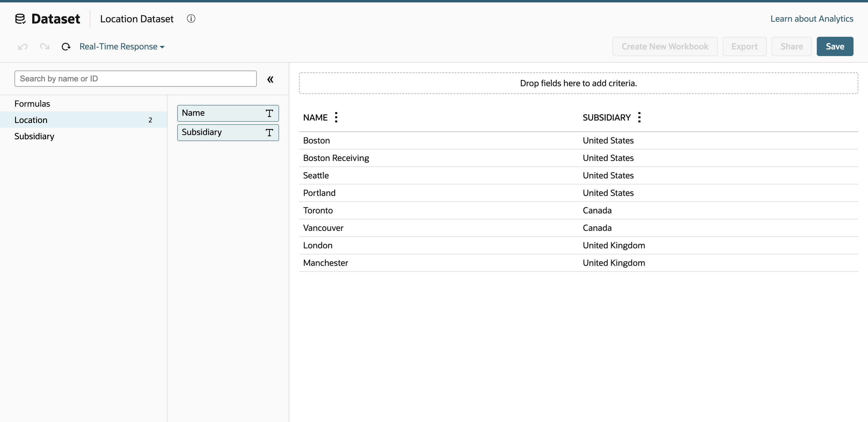Viewport: 868px width, 422px height.
Task: Click the Location Dataset title
Action: 137,19
